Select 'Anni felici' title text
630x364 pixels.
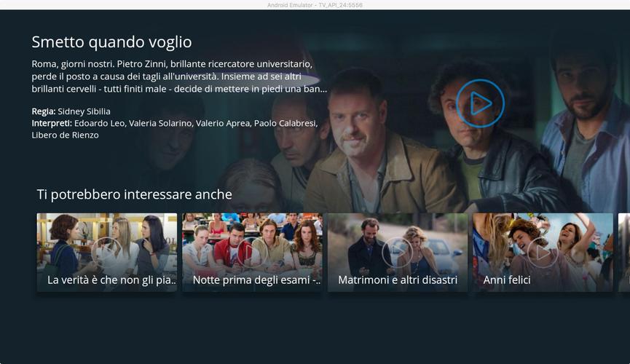point(507,280)
